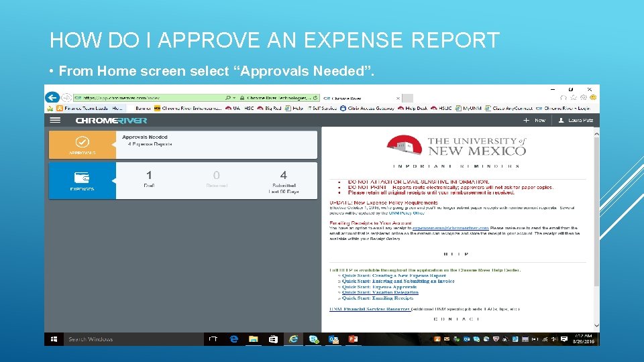Click the Search Windows box
The height and width of the screenshot is (362, 644).
(133, 339)
